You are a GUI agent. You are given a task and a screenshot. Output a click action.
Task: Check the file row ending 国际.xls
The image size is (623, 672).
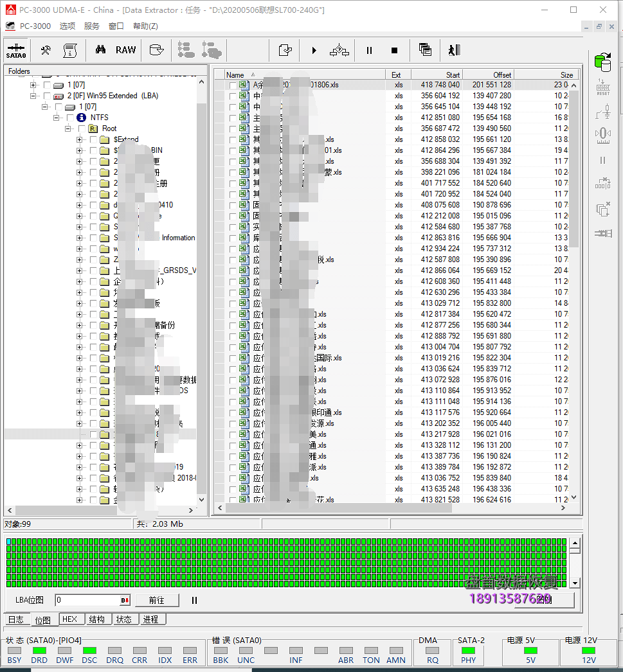(x=232, y=358)
